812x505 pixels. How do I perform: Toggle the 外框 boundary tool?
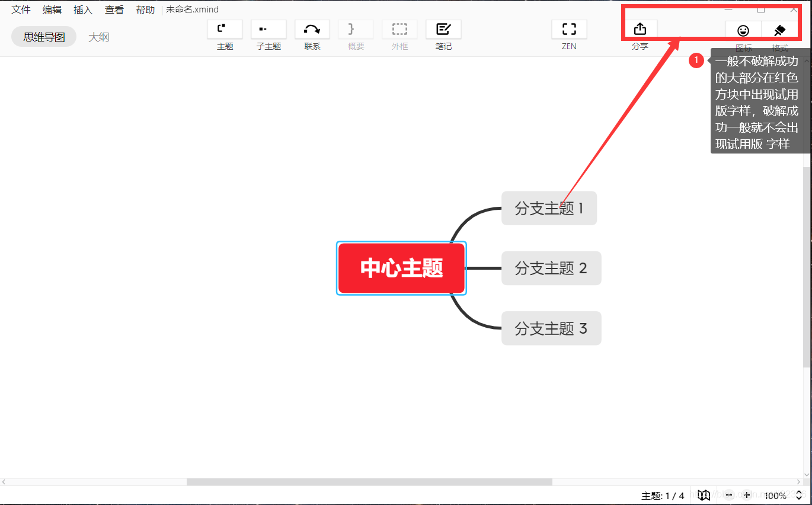[x=399, y=28]
